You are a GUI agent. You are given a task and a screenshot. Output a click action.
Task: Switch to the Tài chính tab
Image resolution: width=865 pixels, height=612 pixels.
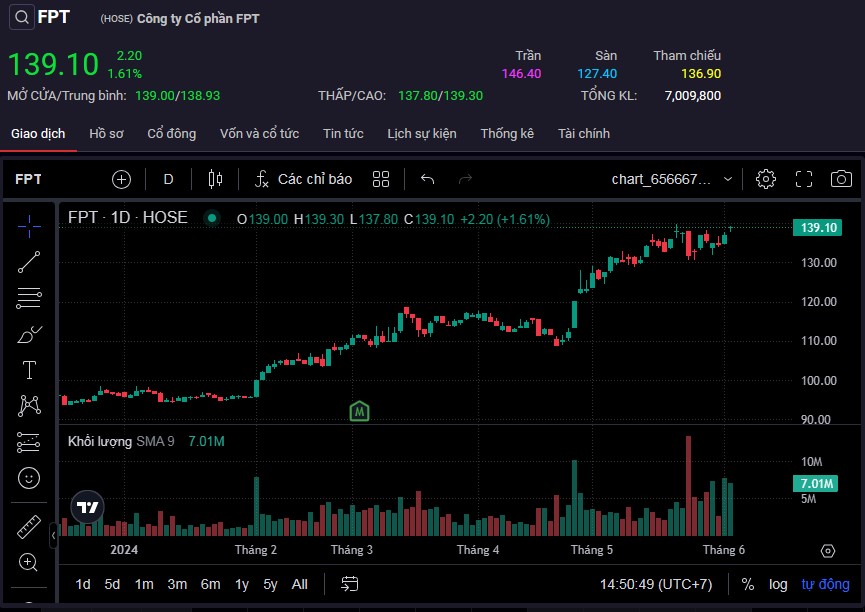584,133
